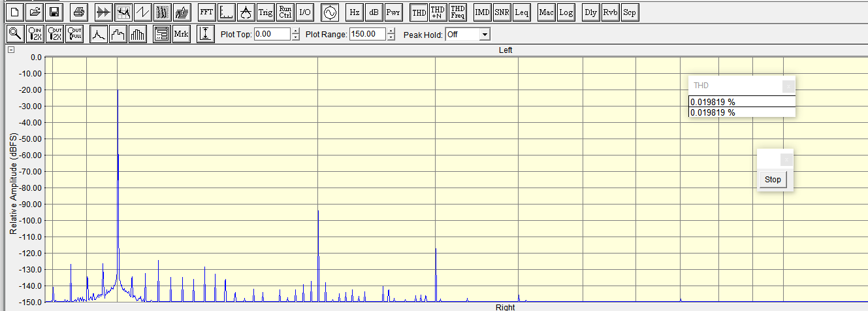This screenshot has width=868, height=311.
Task: Open the Scp scope utility
Action: 630,12
